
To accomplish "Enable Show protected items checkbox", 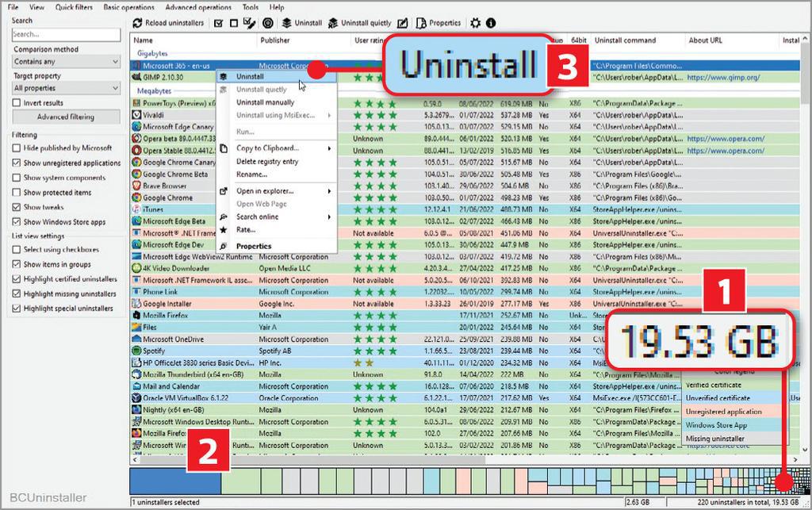I will point(17,193).
